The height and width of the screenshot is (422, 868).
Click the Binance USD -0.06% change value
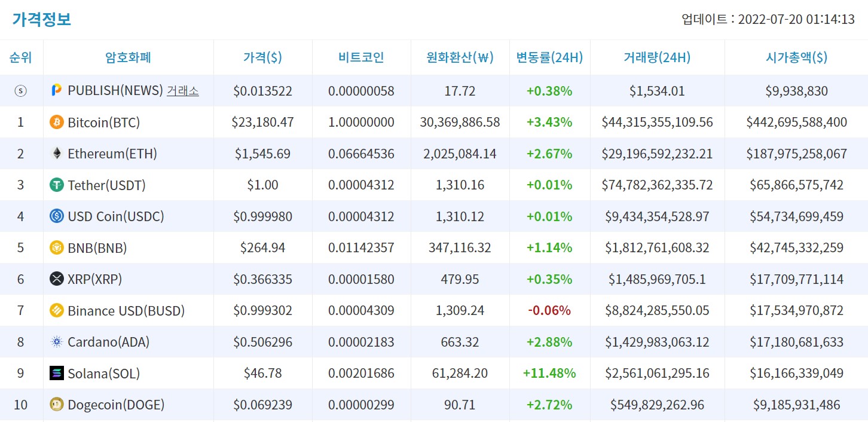coord(549,311)
